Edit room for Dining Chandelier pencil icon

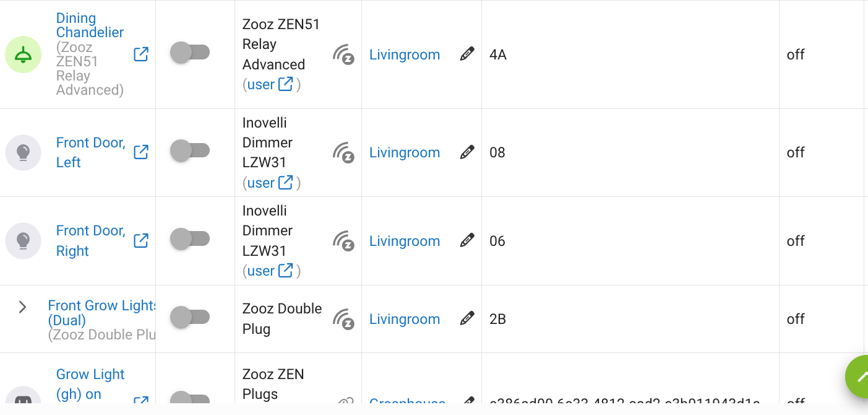467,54
